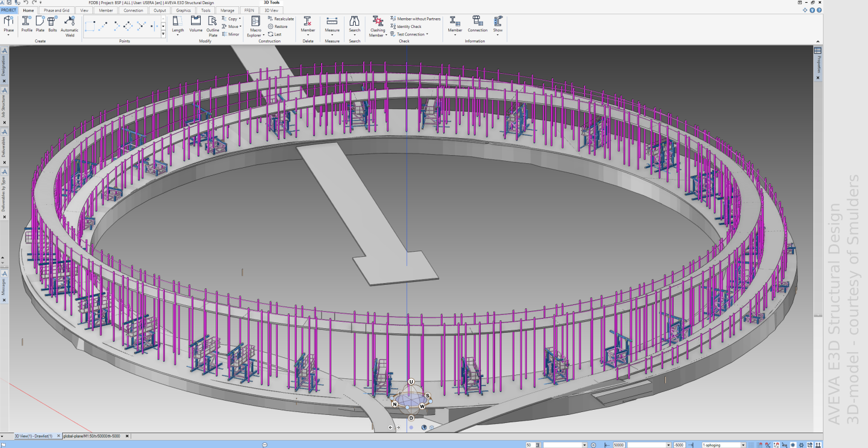Image resolution: width=868 pixels, height=448 pixels.
Task: Click the save icon in quick access
Action: tap(9, 3)
